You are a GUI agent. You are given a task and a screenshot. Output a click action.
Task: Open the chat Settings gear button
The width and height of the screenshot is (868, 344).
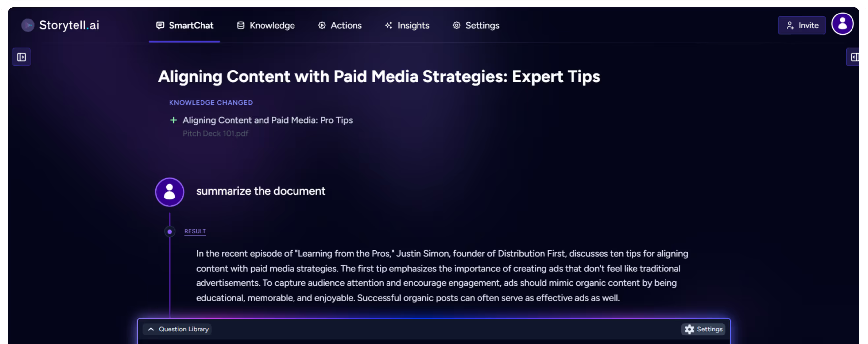point(703,329)
